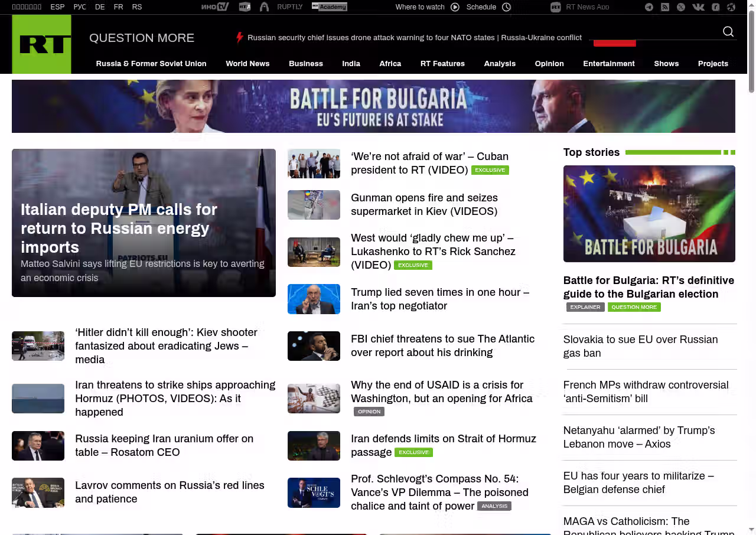Click the search magnifier icon

(728, 32)
